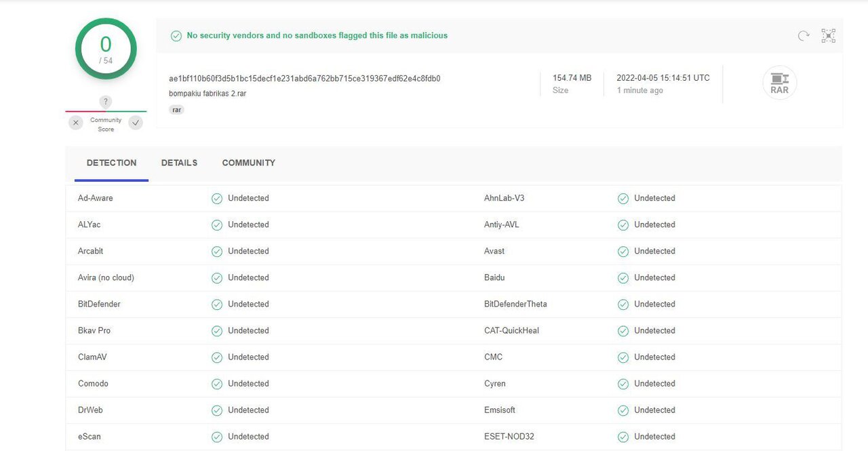This screenshot has width=868, height=451.
Task: Click the Avast undetected check icon
Action: click(x=623, y=252)
